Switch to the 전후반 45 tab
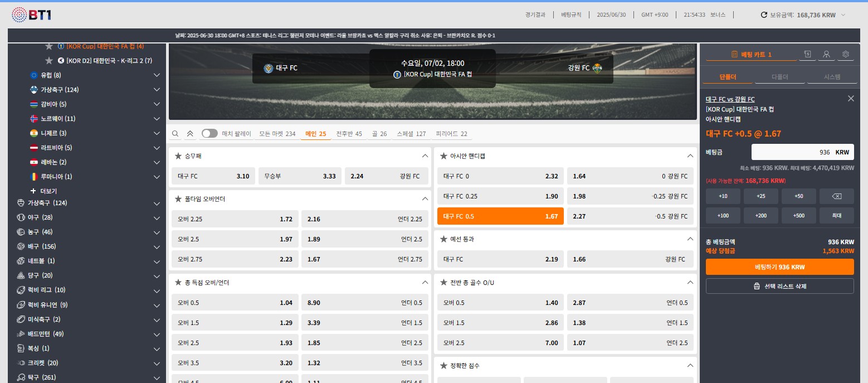 [x=349, y=134]
